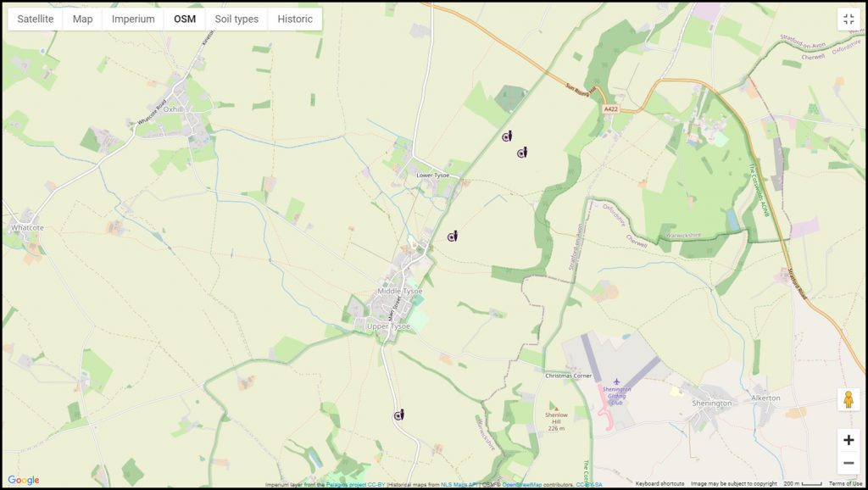Click the findspot marker near the A422 road

(507, 137)
